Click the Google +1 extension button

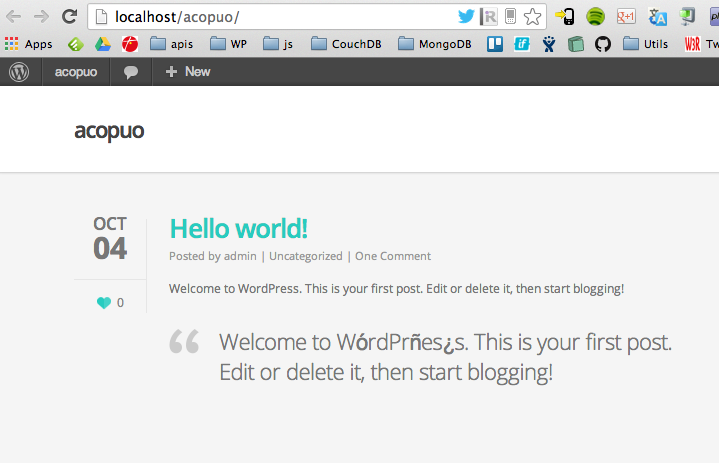tap(627, 16)
